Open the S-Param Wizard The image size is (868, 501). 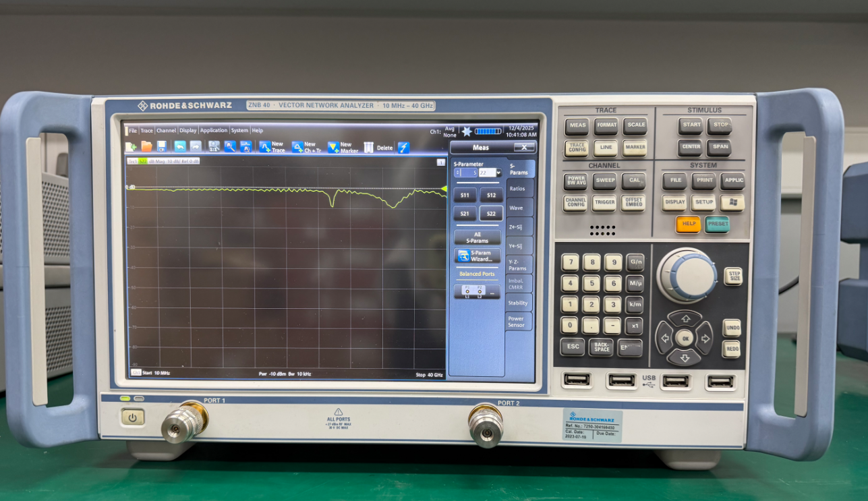[x=477, y=256]
